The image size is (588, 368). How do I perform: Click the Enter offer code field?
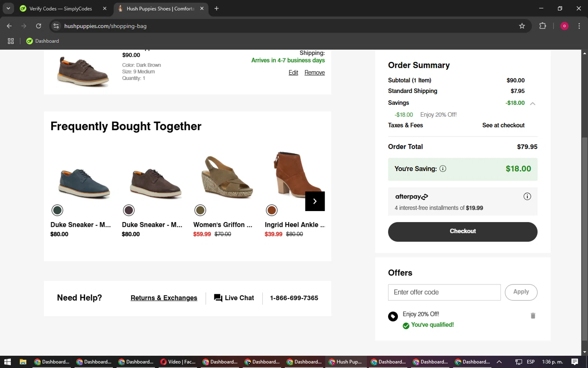click(x=444, y=292)
